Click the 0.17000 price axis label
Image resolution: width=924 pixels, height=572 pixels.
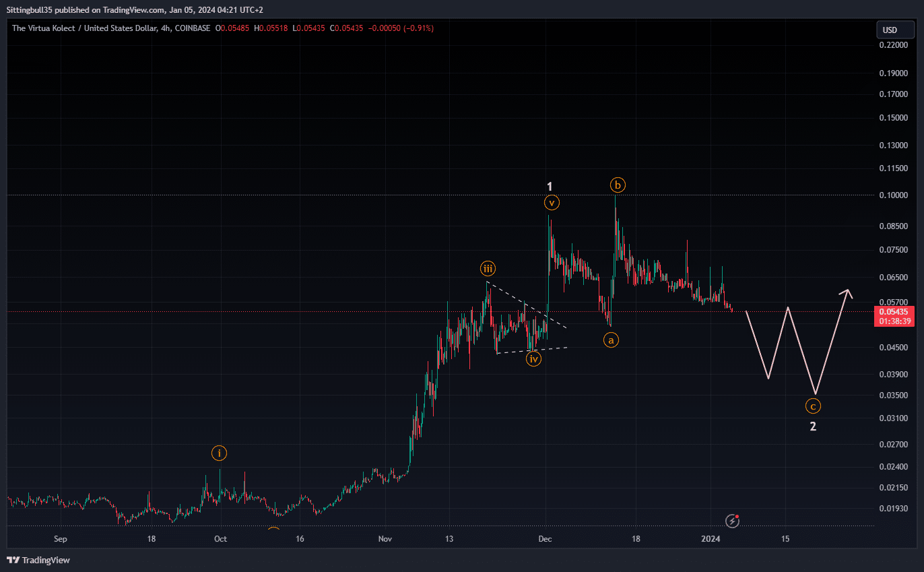[894, 94]
